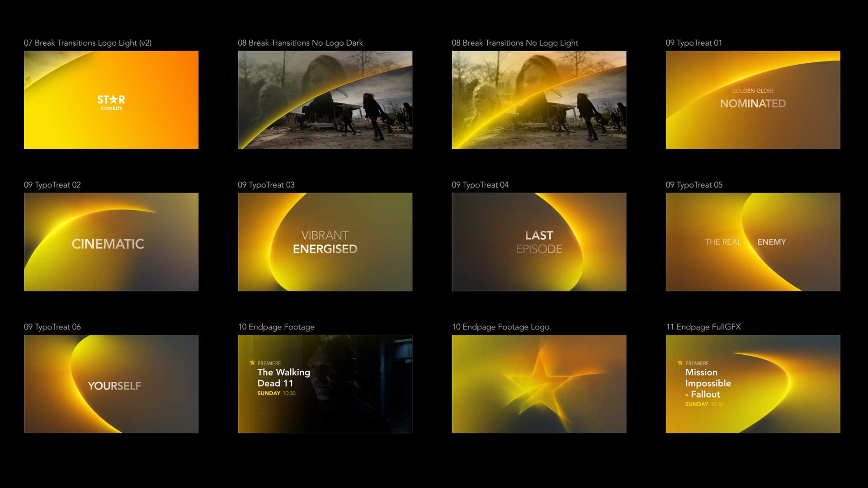Click The Walking Dead 11 title text
Image resolution: width=868 pixels, height=488 pixels.
(x=283, y=378)
